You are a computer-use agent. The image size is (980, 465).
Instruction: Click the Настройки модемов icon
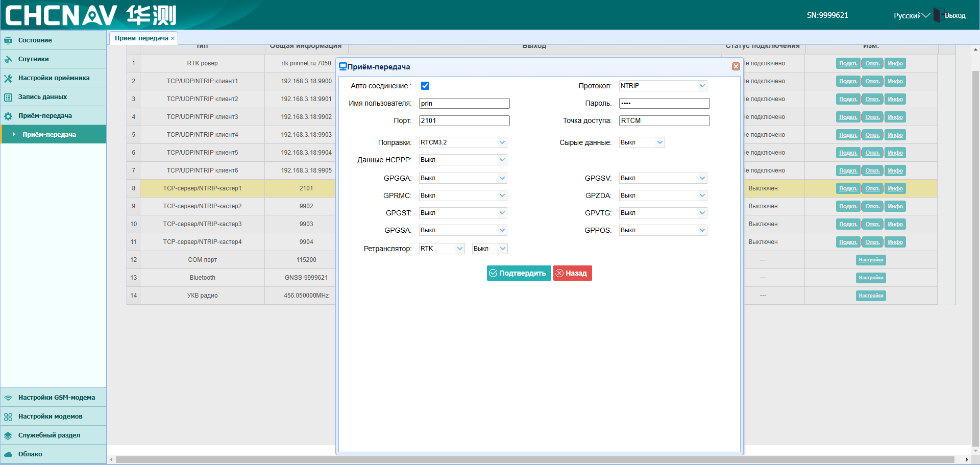(8, 417)
